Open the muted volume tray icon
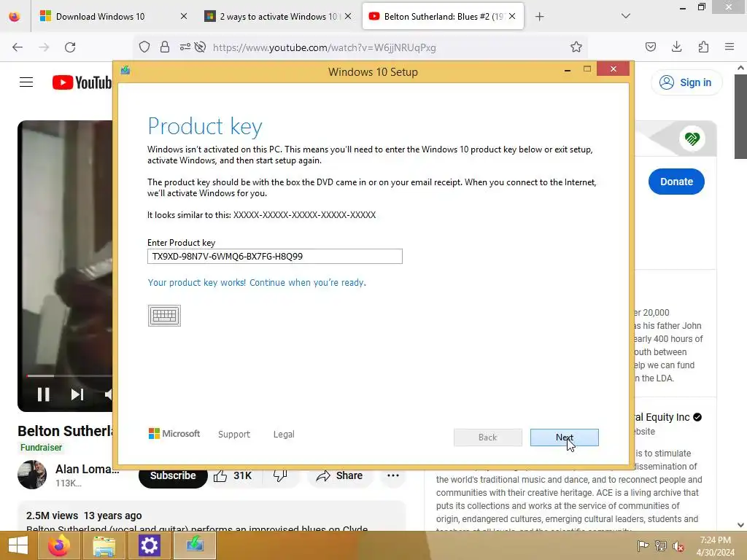 pos(678,545)
